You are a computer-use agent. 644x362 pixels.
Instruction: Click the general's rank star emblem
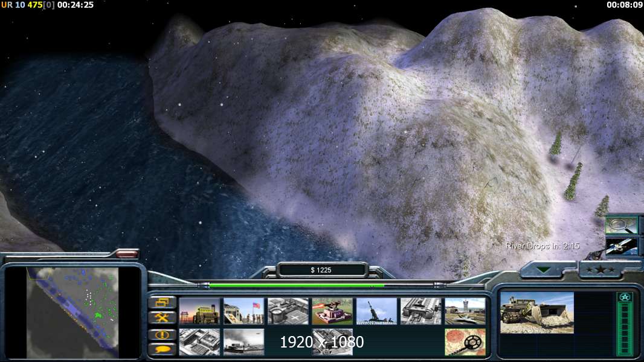click(625, 297)
